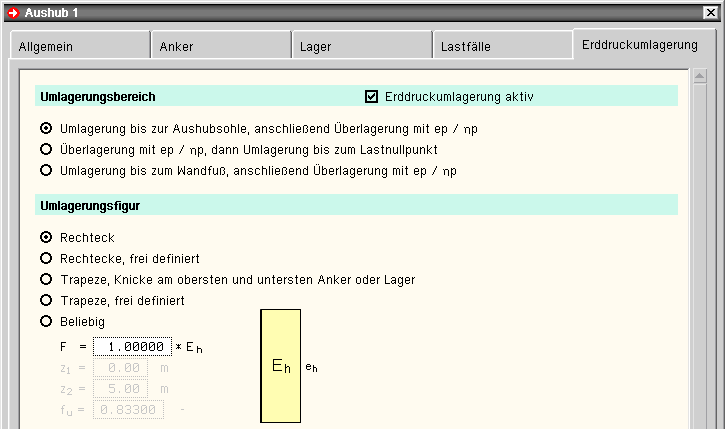Select Trapeze, frei definiert option
This screenshot has width=725, height=429.
46,301
